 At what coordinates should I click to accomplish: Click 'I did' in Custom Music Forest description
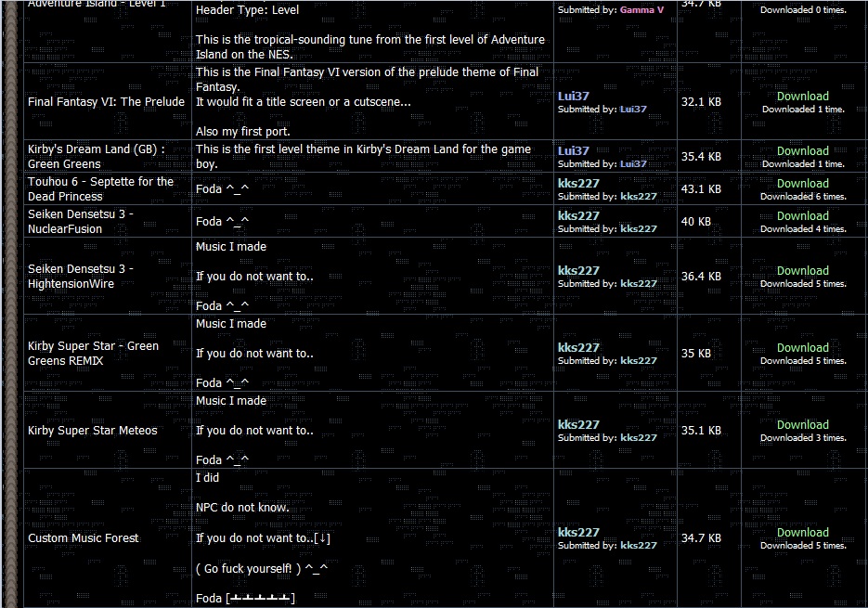(207, 478)
